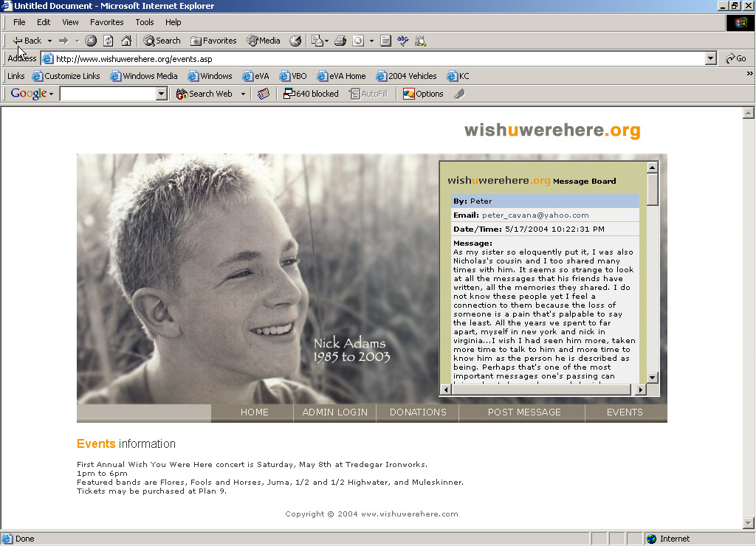This screenshot has width=756, height=546.
Task: Click the last icon in the standard toolbar
Action: (x=420, y=41)
